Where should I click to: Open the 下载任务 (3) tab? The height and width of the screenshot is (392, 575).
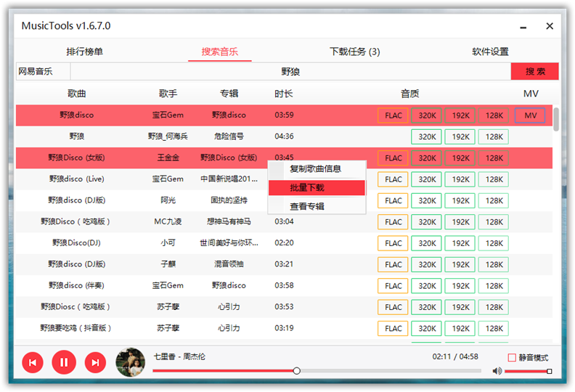[354, 52]
